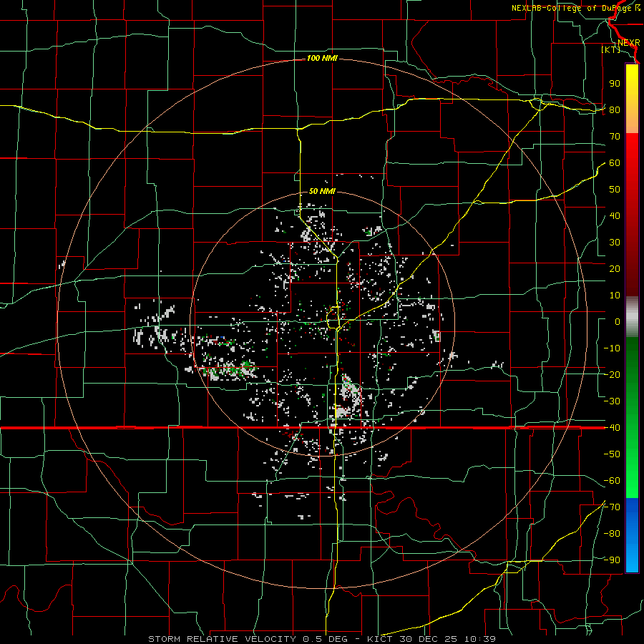The height and width of the screenshot is (644, 644).
Task: Click the 50 NMI range ring label
Action: coord(322,191)
